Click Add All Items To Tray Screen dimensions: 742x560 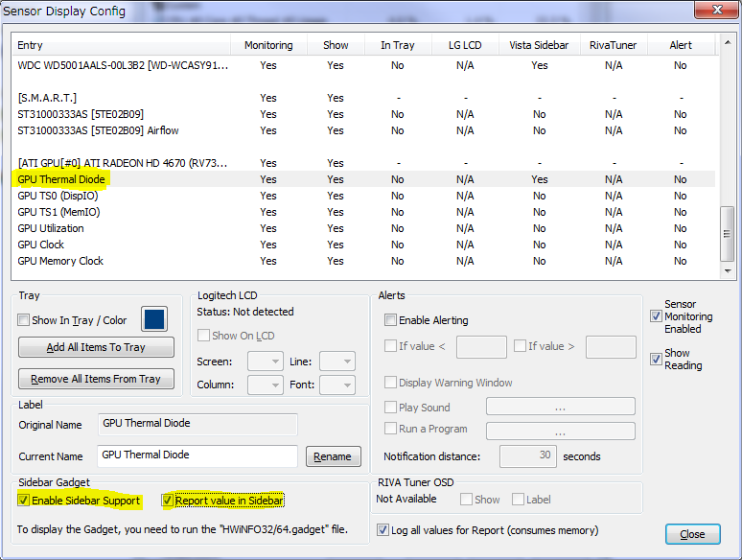click(x=96, y=347)
